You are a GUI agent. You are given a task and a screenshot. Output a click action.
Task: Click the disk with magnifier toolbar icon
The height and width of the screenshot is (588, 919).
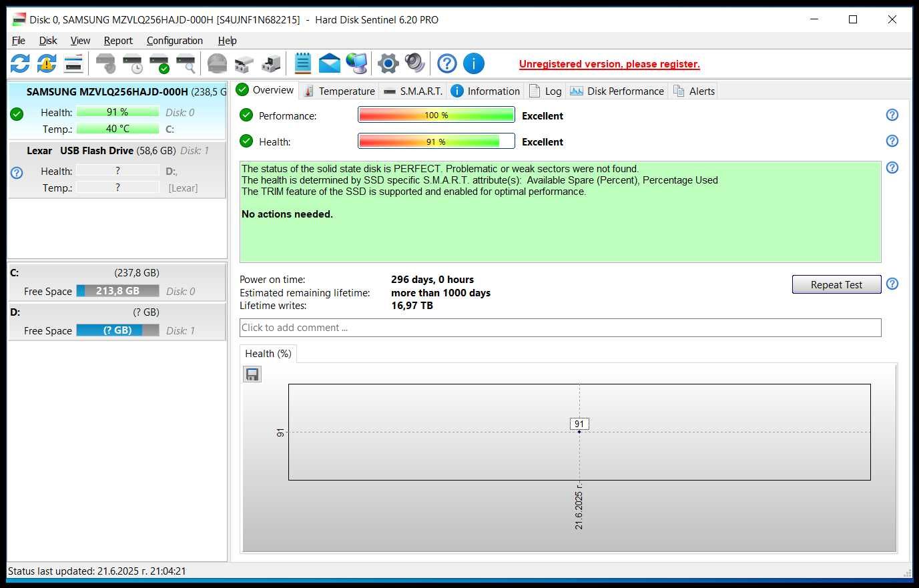(x=186, y=63)
